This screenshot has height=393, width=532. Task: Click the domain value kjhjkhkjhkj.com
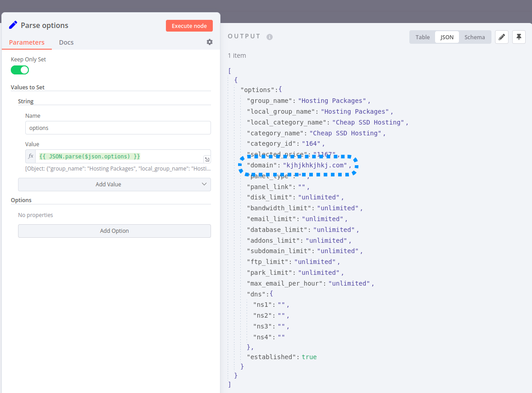[x=315, y=165]
